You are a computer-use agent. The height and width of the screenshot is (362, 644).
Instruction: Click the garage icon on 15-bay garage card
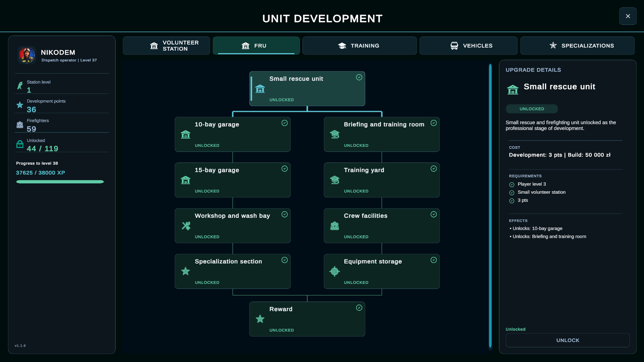click(185, 180)
